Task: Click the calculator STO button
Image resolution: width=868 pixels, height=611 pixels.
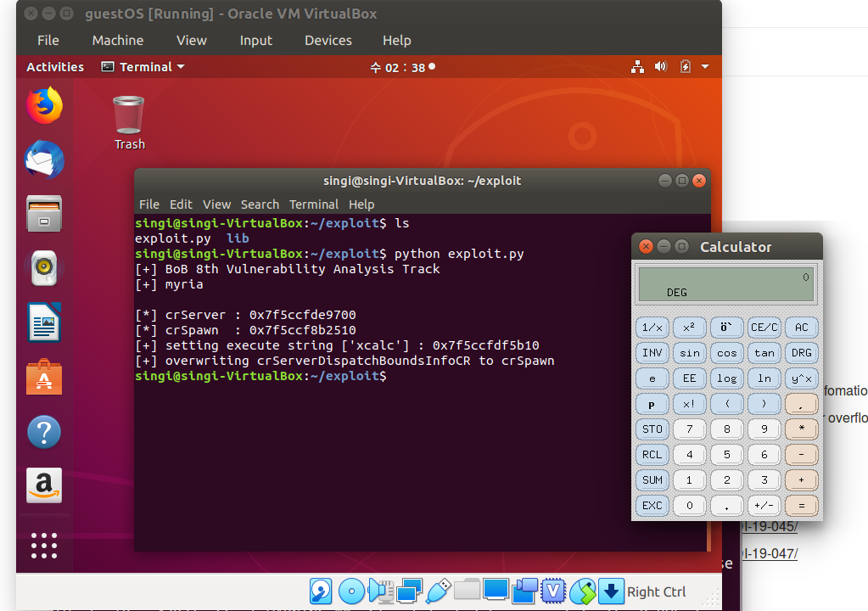Action: 652,429
